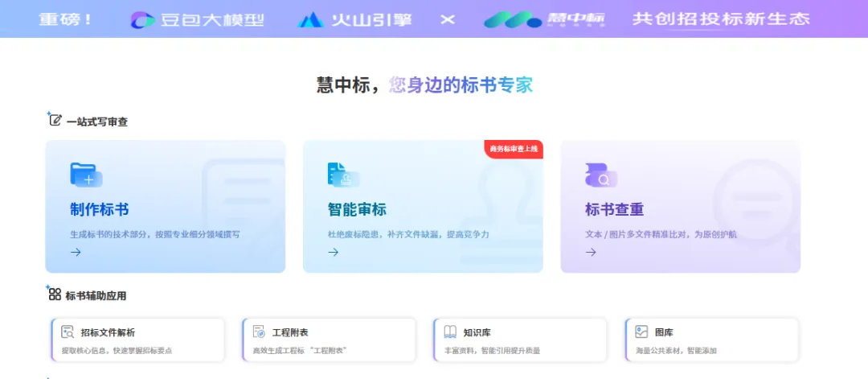The width and height of the screenshot is (868, 379).
Task: Click description 文本/图片多文件精准比对，为原创护航
Action: pos(661,235)
